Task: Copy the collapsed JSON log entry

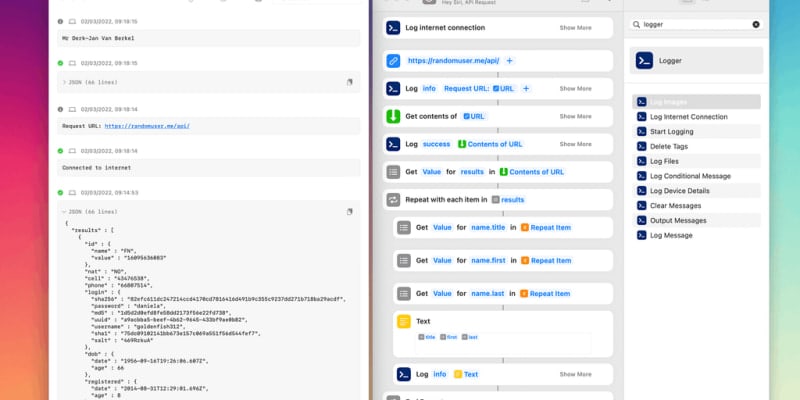Action: [349, 82]
